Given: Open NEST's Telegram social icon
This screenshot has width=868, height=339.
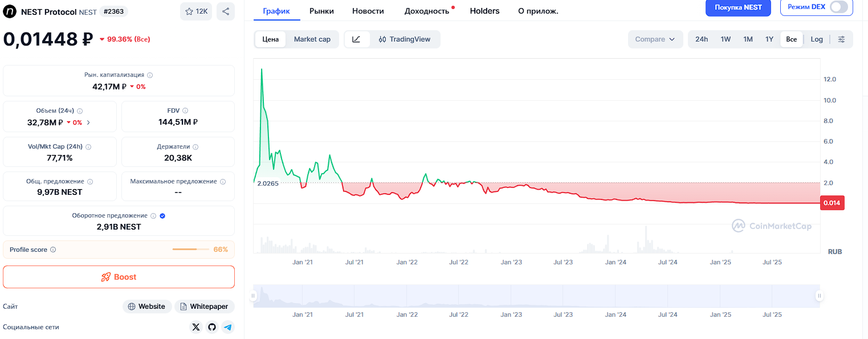Looking at the screenshot, I should point(228,327).
